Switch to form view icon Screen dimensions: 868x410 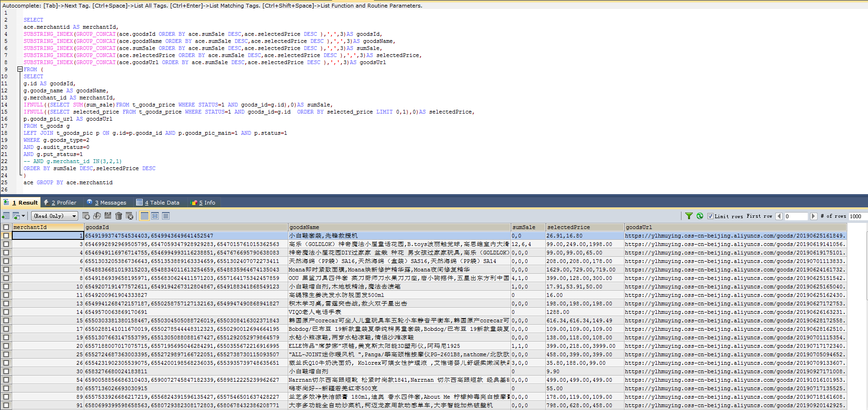[155, 216]
